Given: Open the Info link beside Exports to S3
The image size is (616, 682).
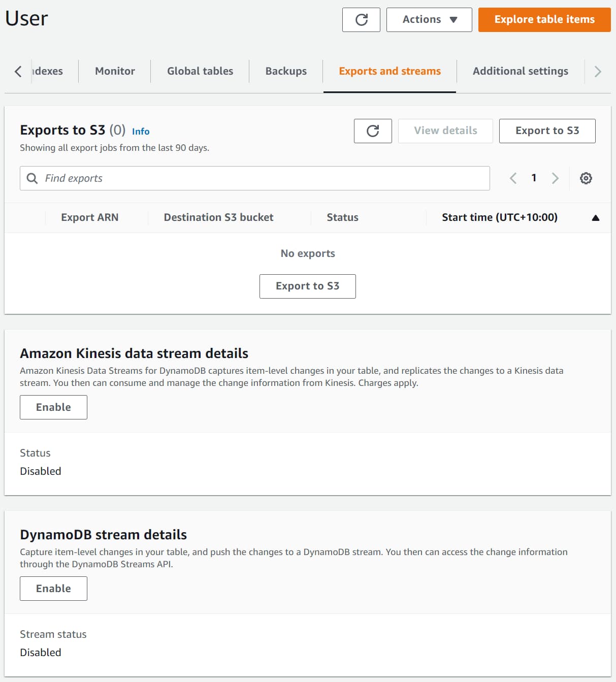Looking at the screenshot, I should pyautogui.click(x=141, y=132).
